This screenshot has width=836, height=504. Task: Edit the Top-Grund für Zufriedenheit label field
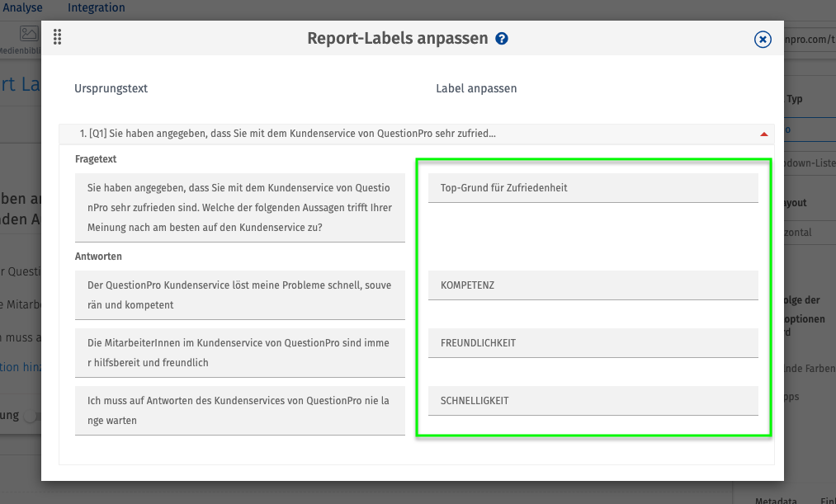593,188
